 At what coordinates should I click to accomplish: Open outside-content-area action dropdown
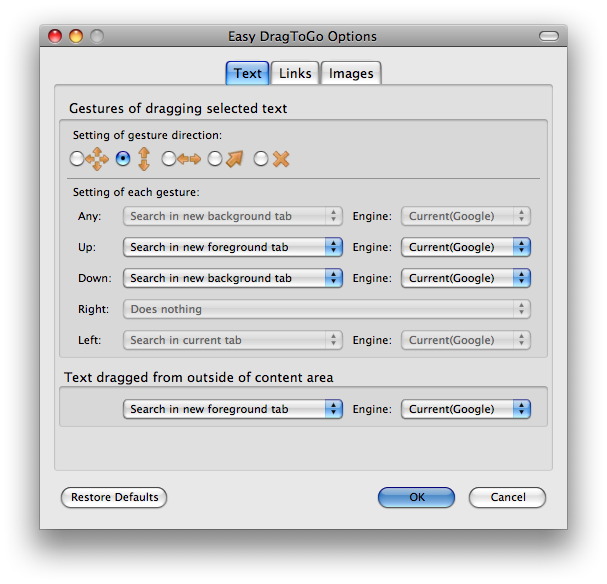(233, 409)
